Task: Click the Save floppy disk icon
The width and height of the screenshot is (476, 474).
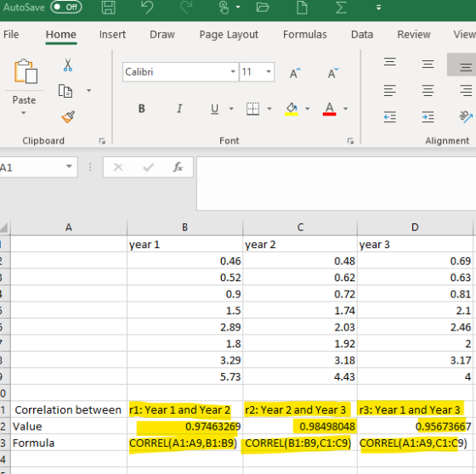Action: pos(109,8)
